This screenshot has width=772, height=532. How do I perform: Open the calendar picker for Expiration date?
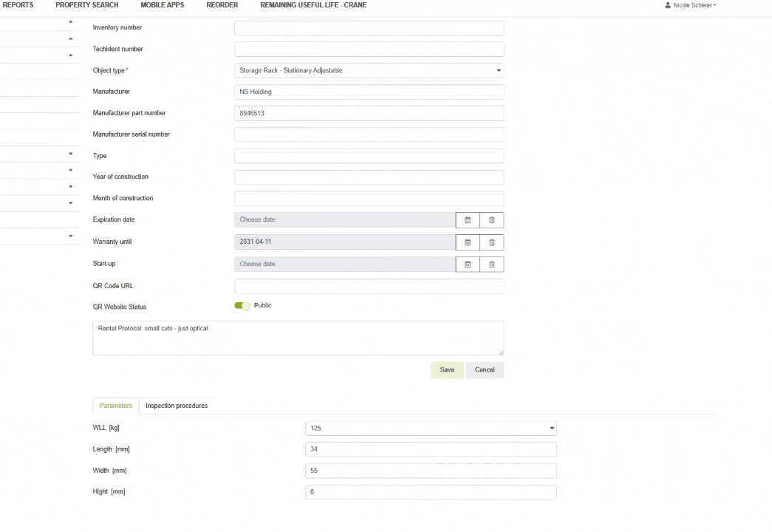point(467,219)
